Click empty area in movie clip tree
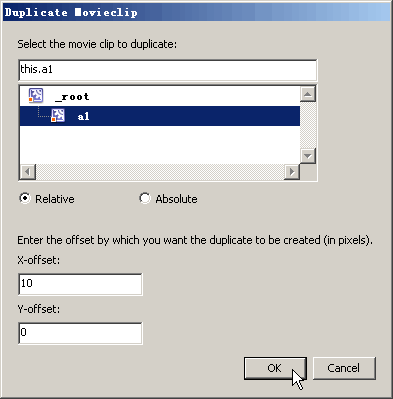 coord(160,144)
